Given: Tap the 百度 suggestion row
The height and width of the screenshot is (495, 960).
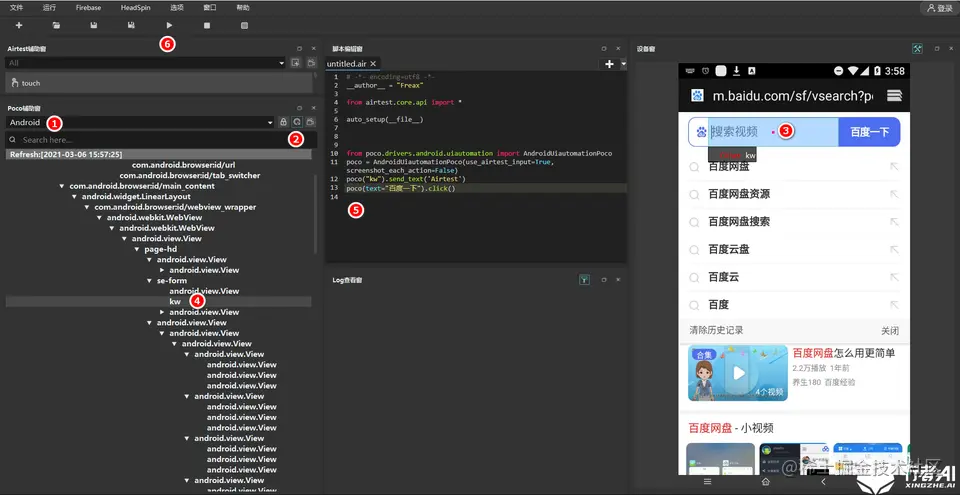Looking at the screenshot, I should tap(794, 304).
